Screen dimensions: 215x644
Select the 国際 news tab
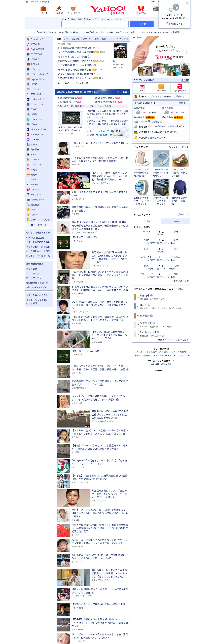tap(104, 39)
